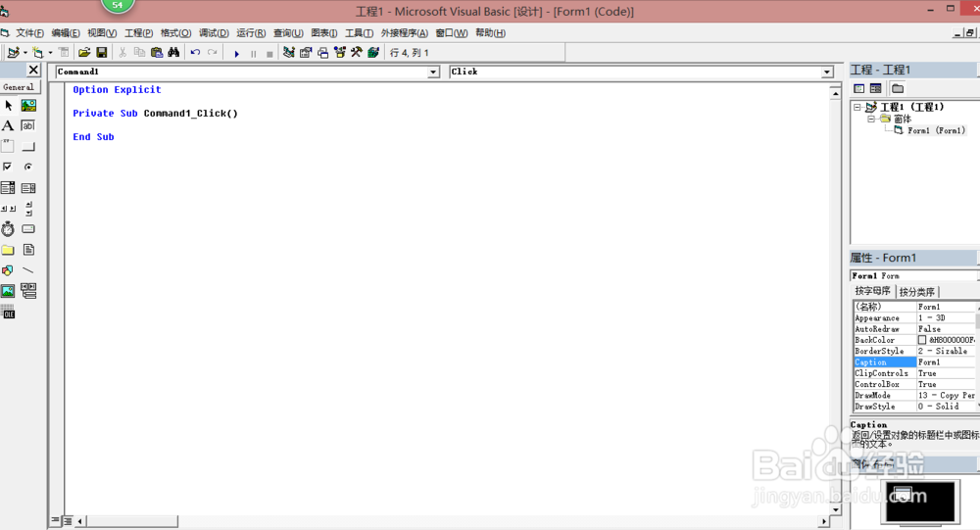Viewport: 980px width, 530px height.
Task: Open the Add Form dropdown arrow
Action: [x=50, y=53]
